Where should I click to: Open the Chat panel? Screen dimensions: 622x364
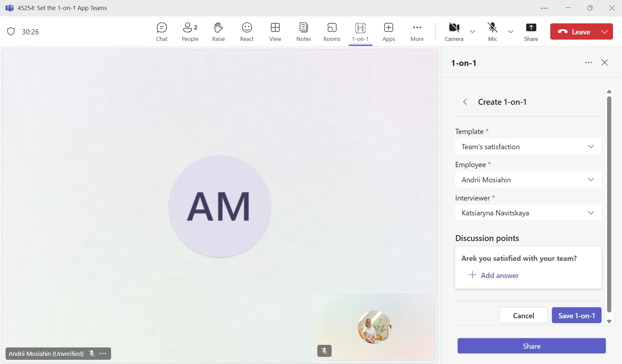point(161,32)
